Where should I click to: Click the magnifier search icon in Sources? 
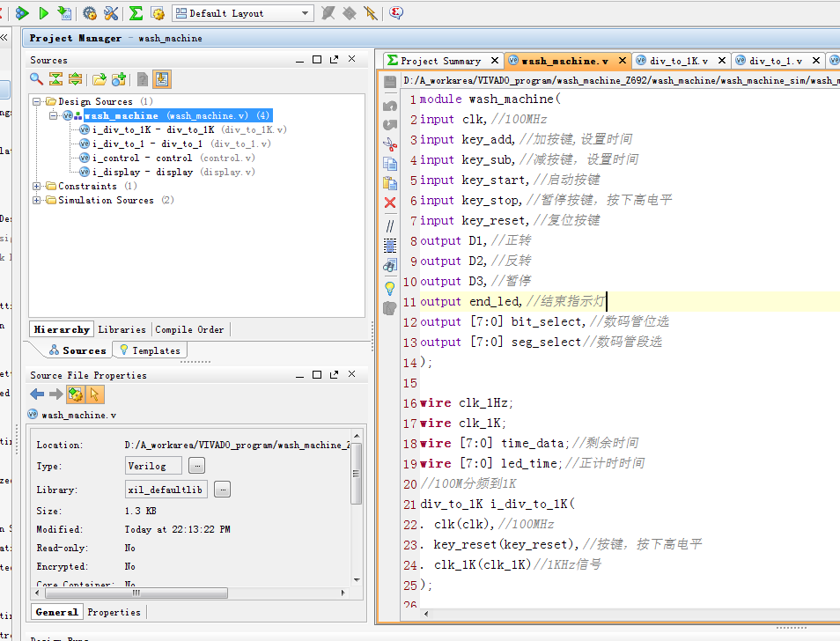(36, 79)
